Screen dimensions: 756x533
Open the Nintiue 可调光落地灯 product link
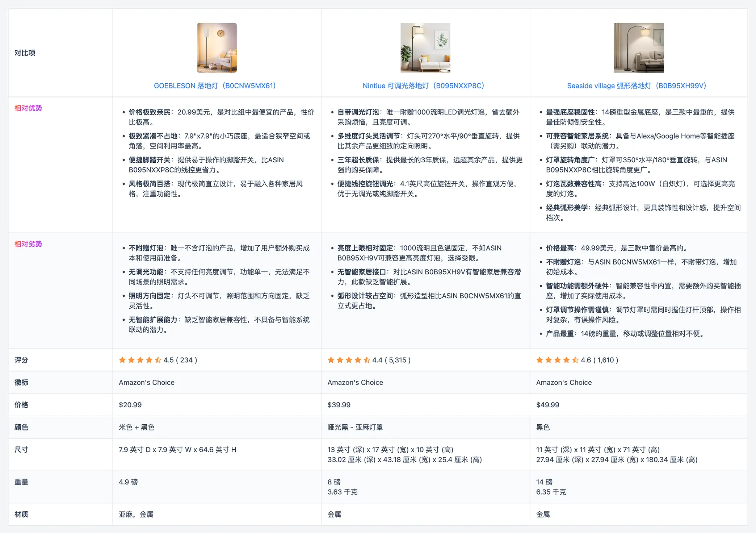(423, 86)
